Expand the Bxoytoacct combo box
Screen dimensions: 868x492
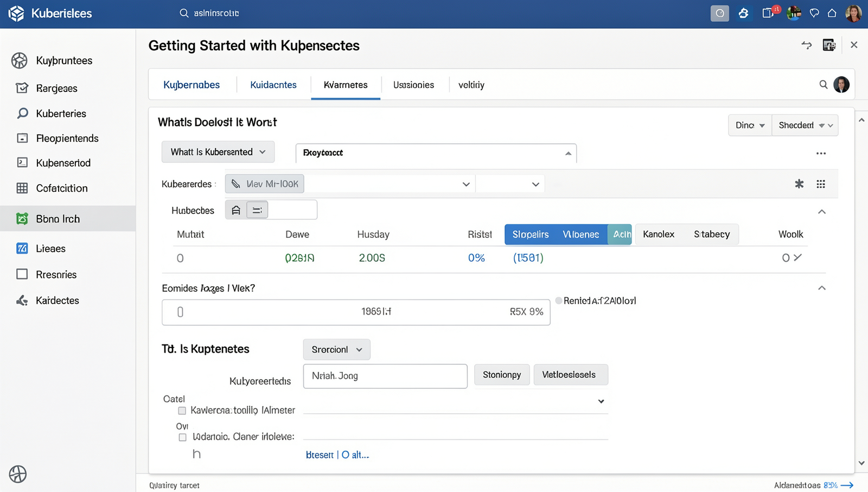click(436, 153)
